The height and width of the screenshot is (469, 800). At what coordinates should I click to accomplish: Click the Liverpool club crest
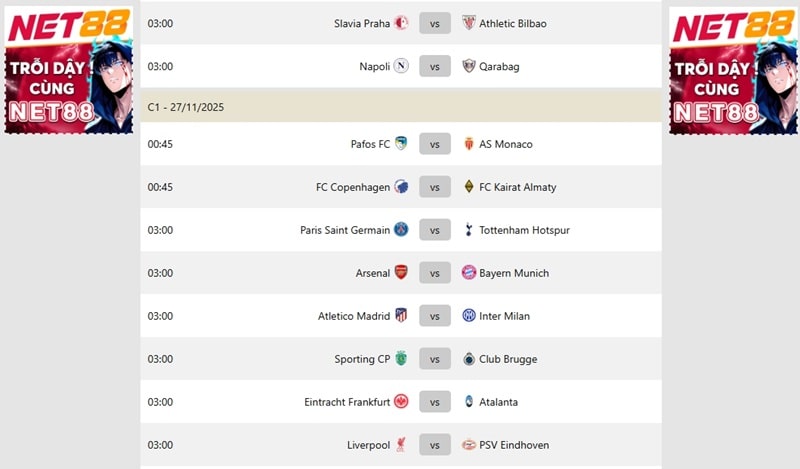click(401, 445)
